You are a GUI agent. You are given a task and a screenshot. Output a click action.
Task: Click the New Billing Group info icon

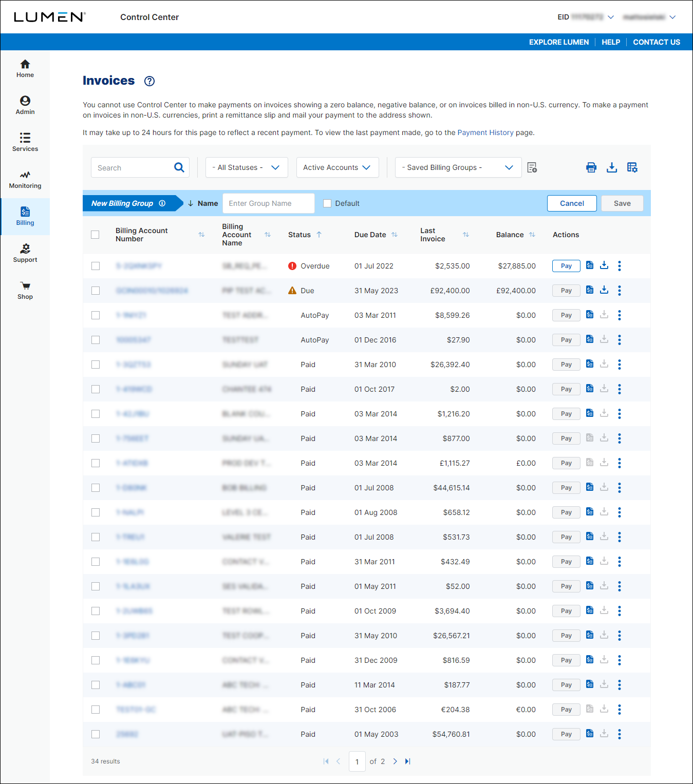[x=162, y=203]
